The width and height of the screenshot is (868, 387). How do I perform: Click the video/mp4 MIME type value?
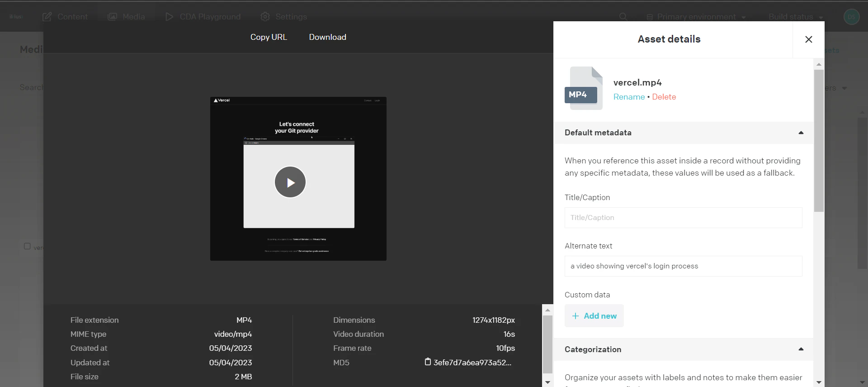pos(233,334)
